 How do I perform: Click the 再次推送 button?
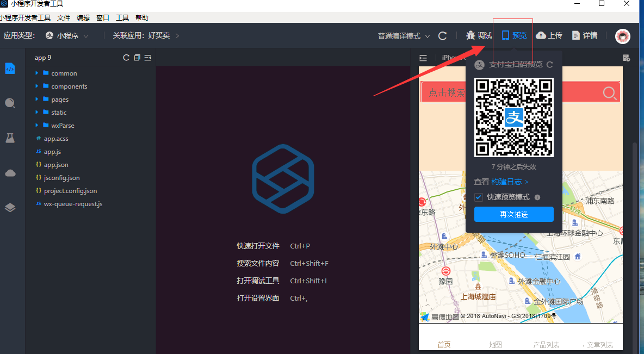513,214
